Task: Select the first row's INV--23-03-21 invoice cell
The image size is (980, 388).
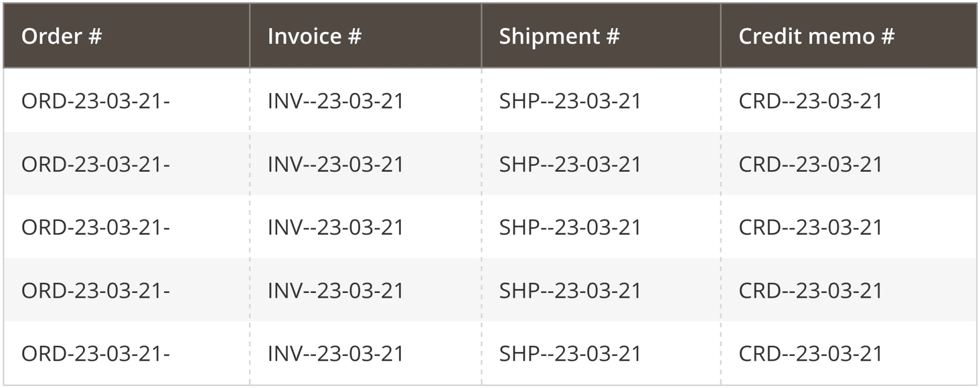Action: coord(365,100)
